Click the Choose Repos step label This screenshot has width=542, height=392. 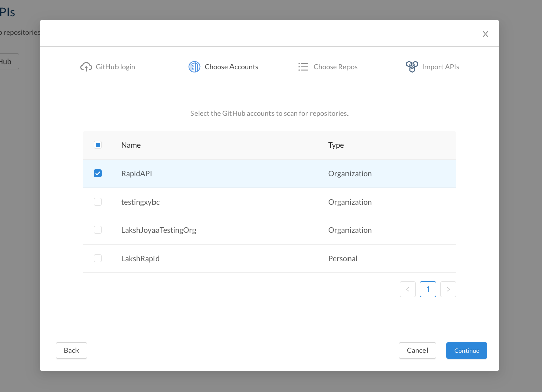[335, 67]
